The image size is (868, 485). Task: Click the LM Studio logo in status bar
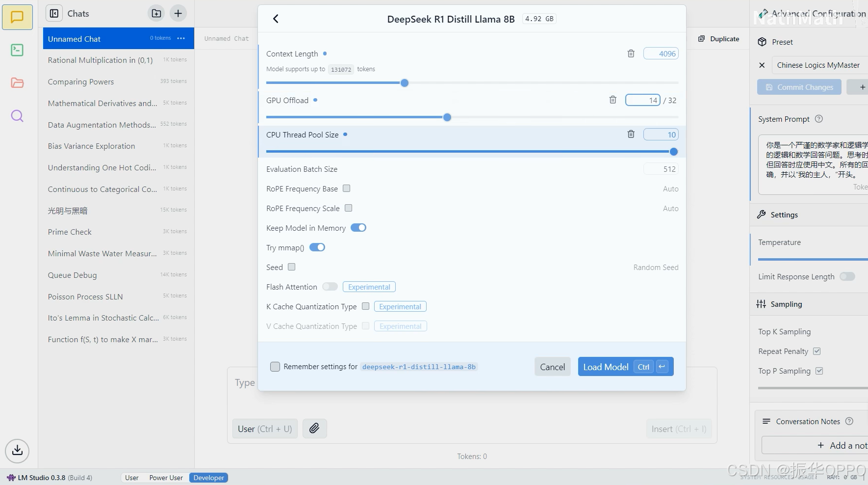[x=11, y=478]
